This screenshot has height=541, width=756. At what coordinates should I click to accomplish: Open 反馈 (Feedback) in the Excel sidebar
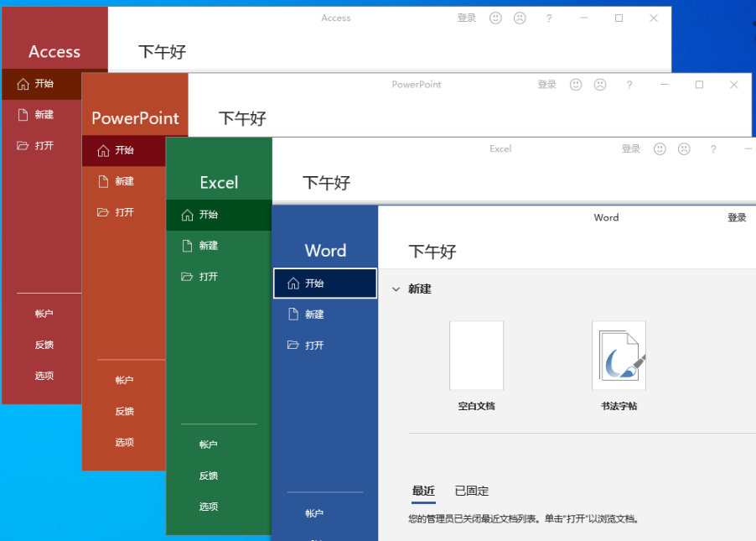point(209,476)
